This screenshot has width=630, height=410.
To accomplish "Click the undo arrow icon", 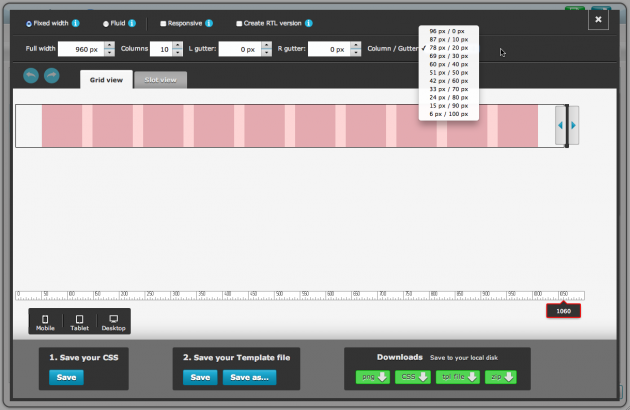I will click(x=32, y=76).
